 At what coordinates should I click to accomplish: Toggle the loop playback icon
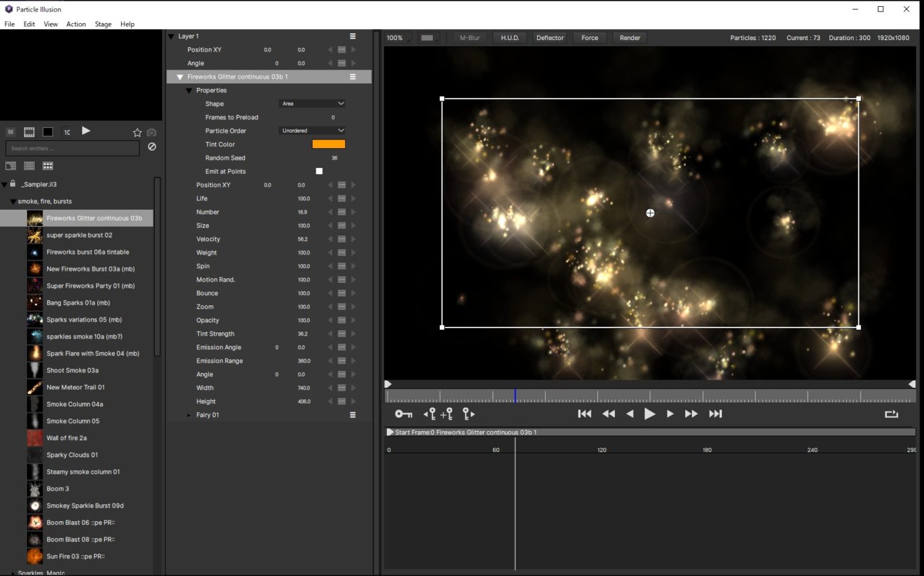(891, 414)
